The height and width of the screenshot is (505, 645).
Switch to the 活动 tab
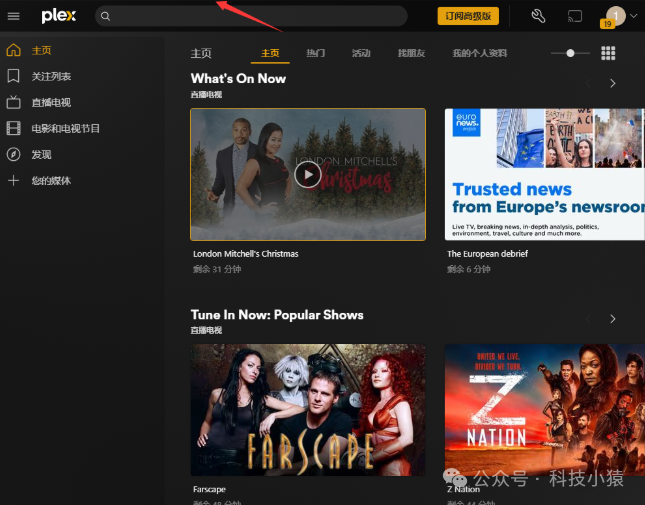(x=361, y=53)
